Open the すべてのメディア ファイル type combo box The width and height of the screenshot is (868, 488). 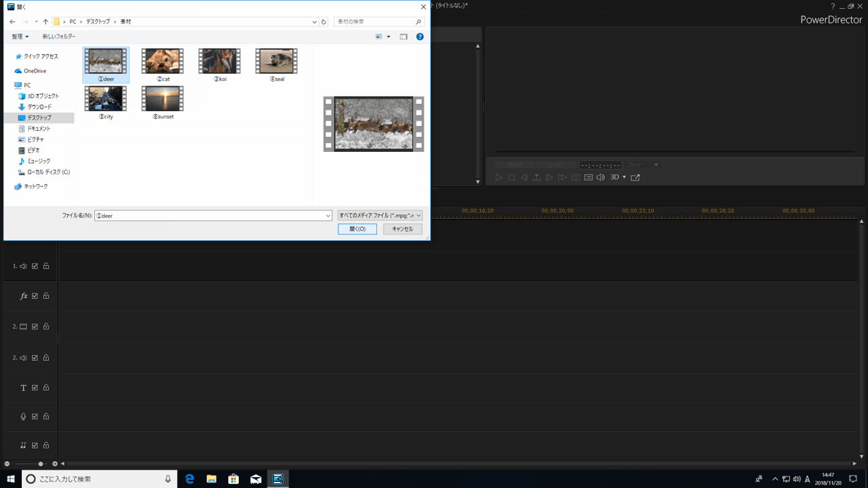pyautogui.click(x=380, y=216)
